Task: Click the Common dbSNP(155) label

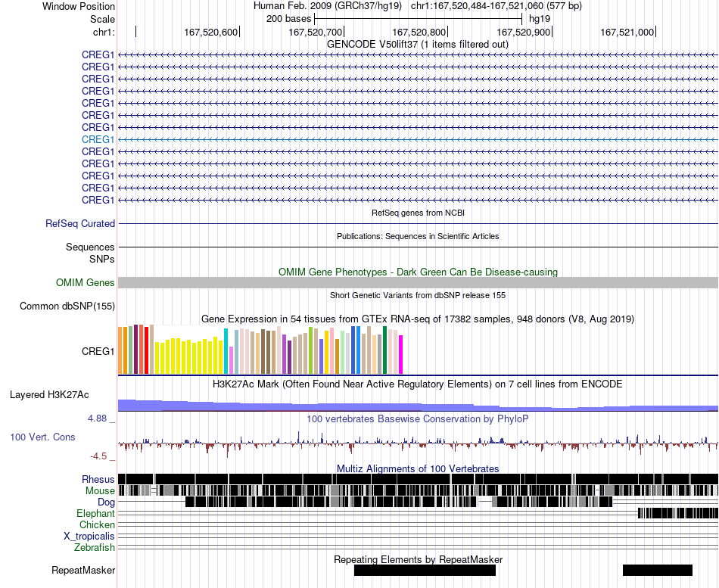Action: [67, 306]
